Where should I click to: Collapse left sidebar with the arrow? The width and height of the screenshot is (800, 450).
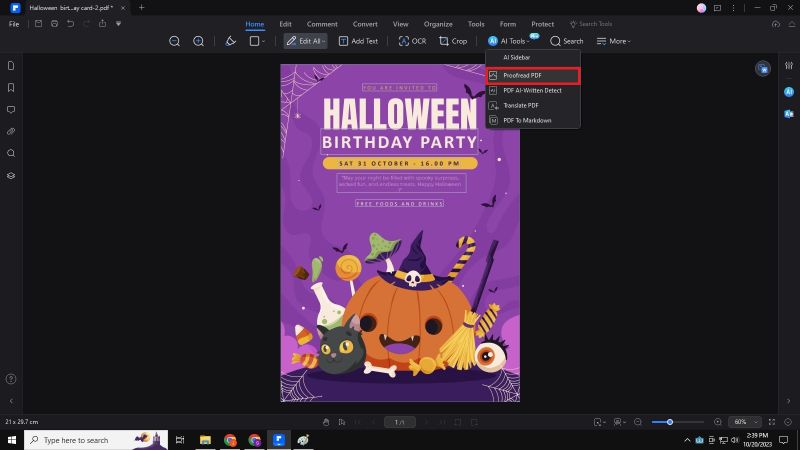click(x=11, y=401)
